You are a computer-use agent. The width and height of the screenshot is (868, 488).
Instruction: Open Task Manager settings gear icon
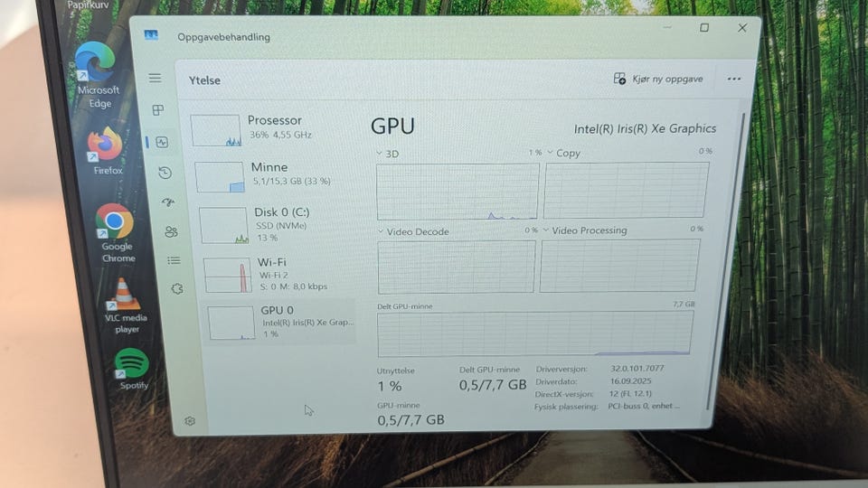tap(190, 421)
